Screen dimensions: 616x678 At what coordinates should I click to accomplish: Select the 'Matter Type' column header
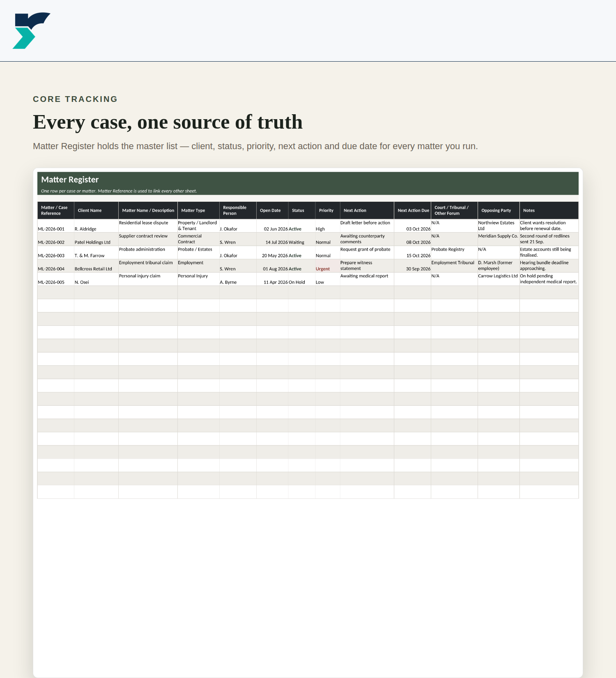198,210
